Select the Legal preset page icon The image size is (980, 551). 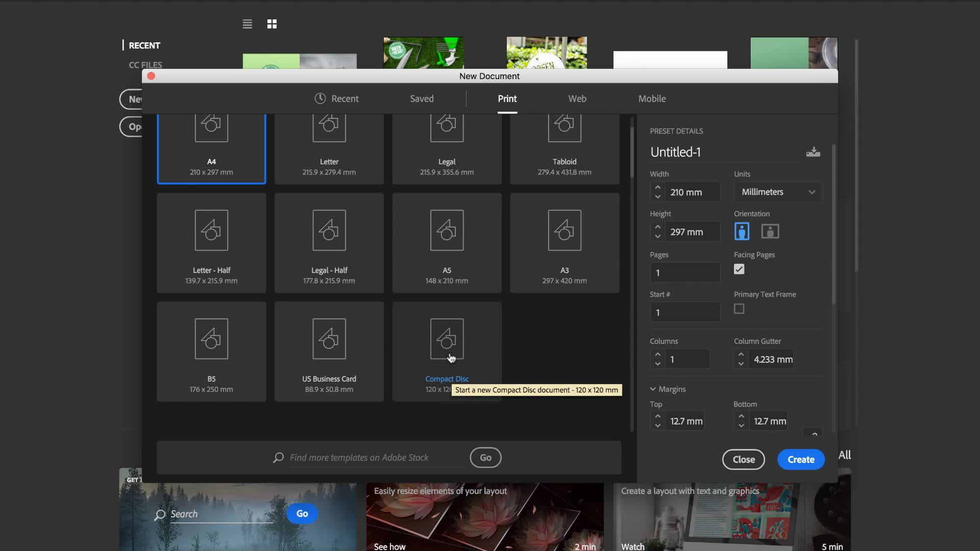coord(447,128)
